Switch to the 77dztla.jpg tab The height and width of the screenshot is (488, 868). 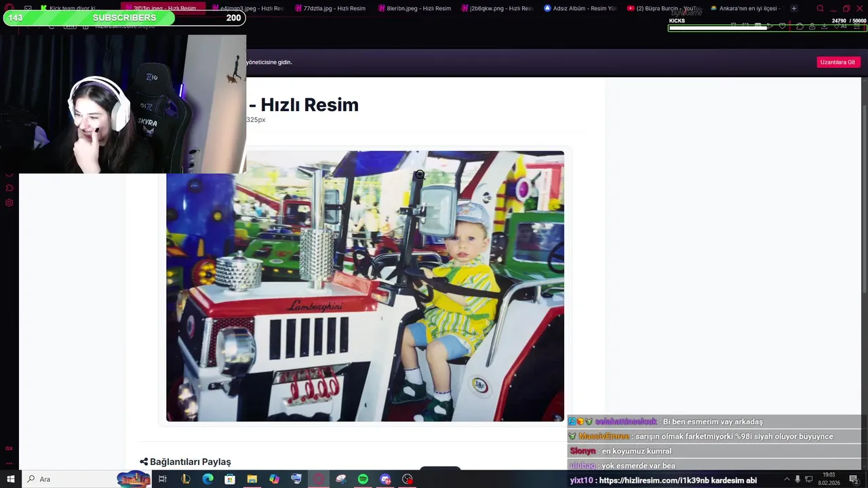tap(330, 8)
